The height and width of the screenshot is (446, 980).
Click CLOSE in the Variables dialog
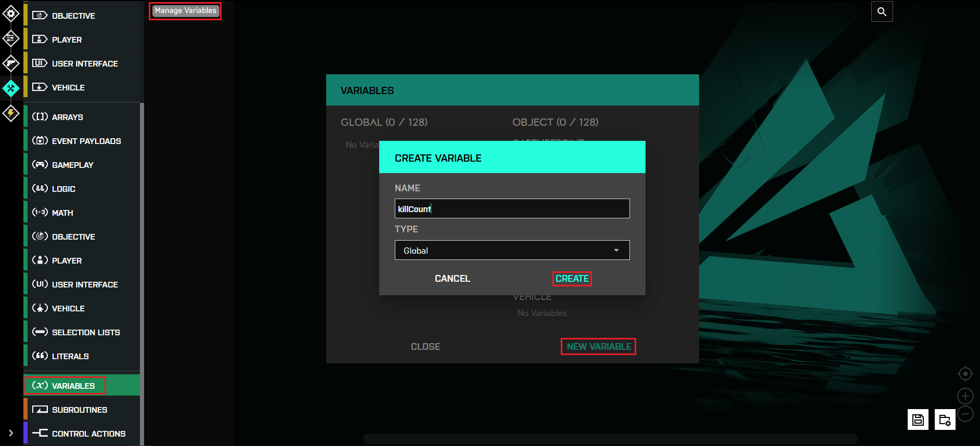click(x=425, y=347)
